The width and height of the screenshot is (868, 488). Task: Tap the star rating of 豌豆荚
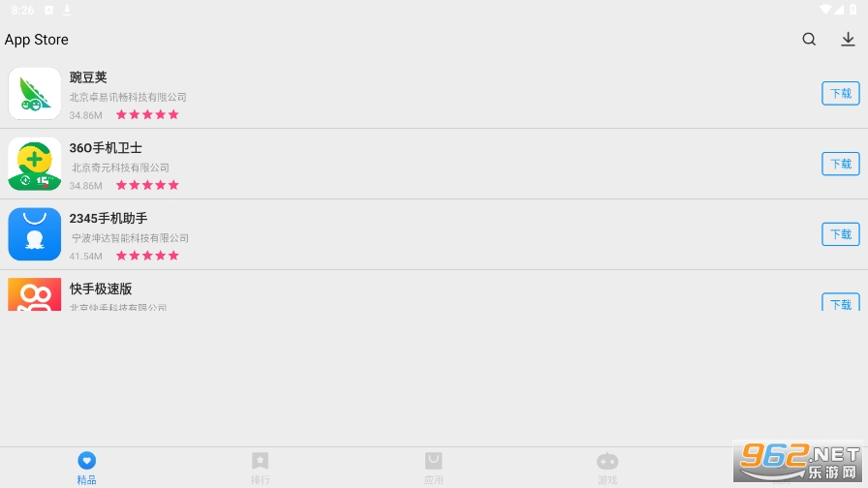[x=147, y=114]
